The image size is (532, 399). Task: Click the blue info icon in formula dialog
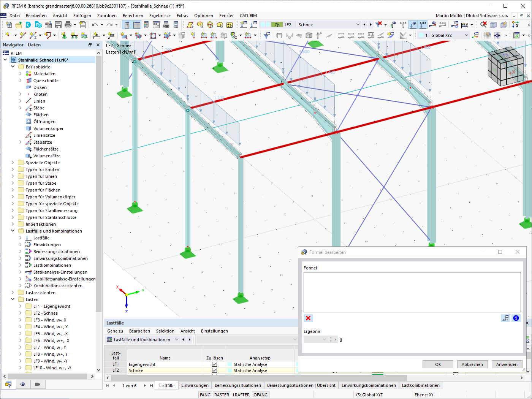pyautogui.click(x=516, y=318)
